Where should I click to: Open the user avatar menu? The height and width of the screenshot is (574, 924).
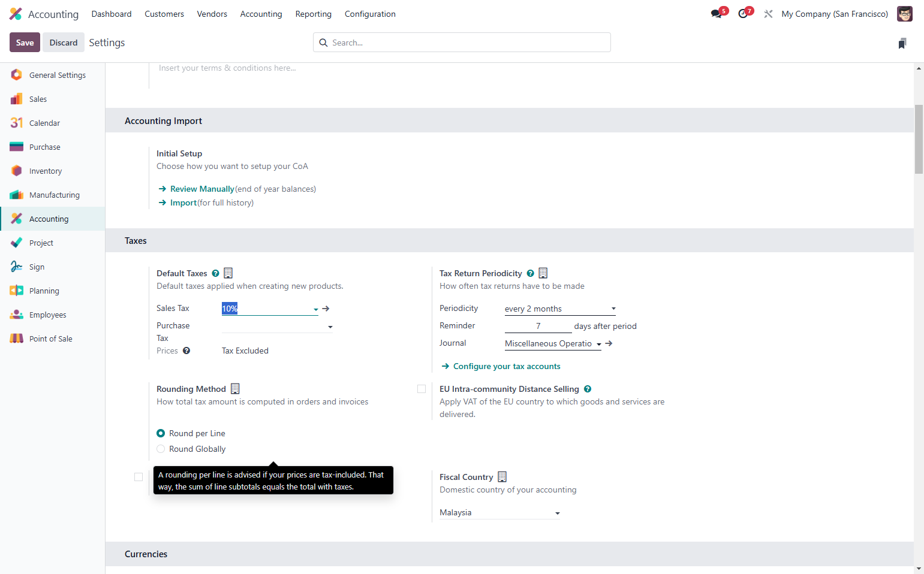[904, 14]
